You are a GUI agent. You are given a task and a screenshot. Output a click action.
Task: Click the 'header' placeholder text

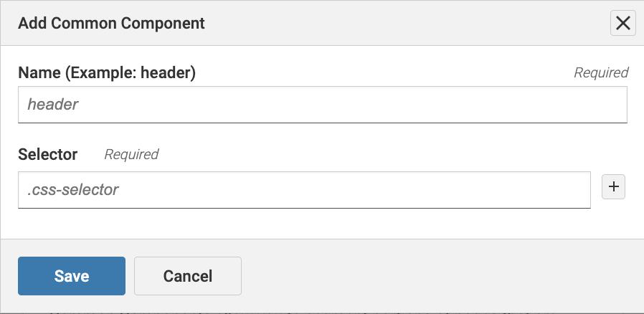tap(52, 105)
